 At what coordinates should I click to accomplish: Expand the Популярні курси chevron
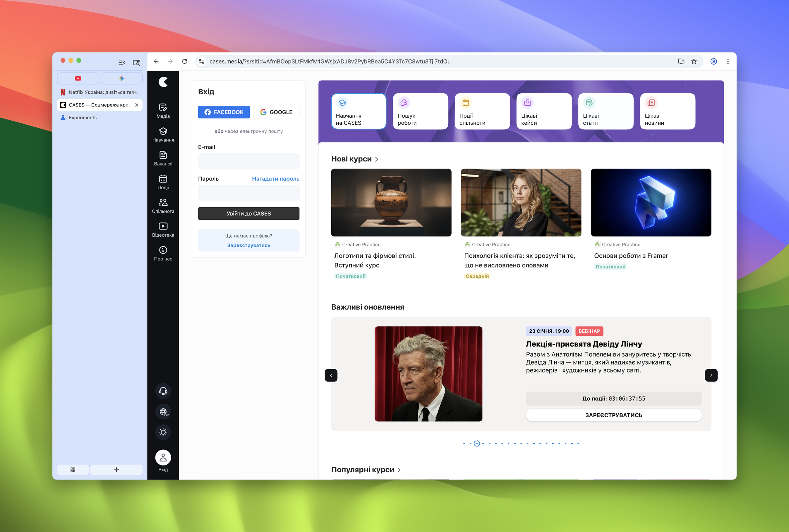(399, 470)
